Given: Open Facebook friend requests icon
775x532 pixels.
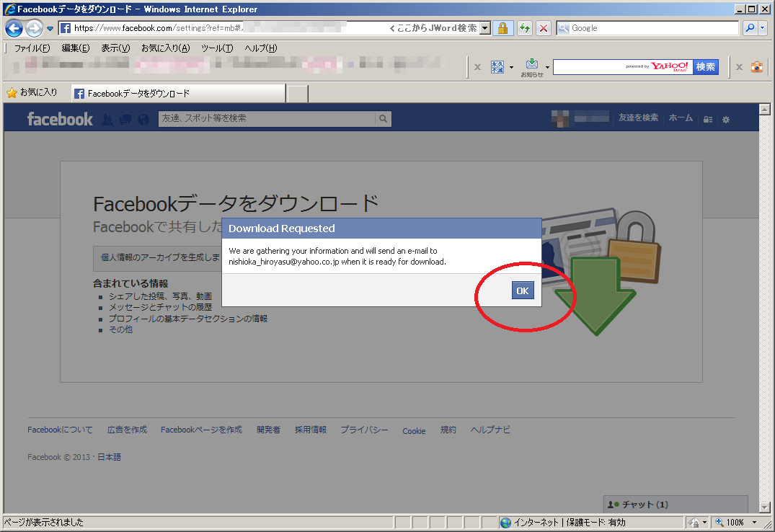Looking at the screenshot, I should [x=107, y=119].
